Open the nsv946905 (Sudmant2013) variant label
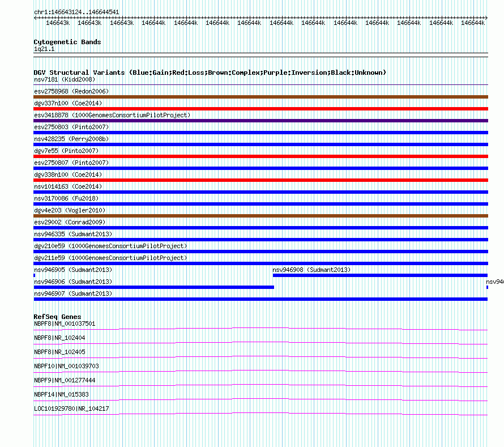The width and height of the screenshot is (504, 447). click(x=73, y=270)
